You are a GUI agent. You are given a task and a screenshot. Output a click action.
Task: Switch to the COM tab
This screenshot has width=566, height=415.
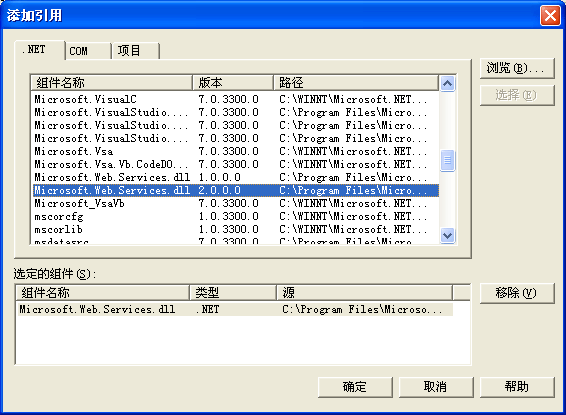88,51
